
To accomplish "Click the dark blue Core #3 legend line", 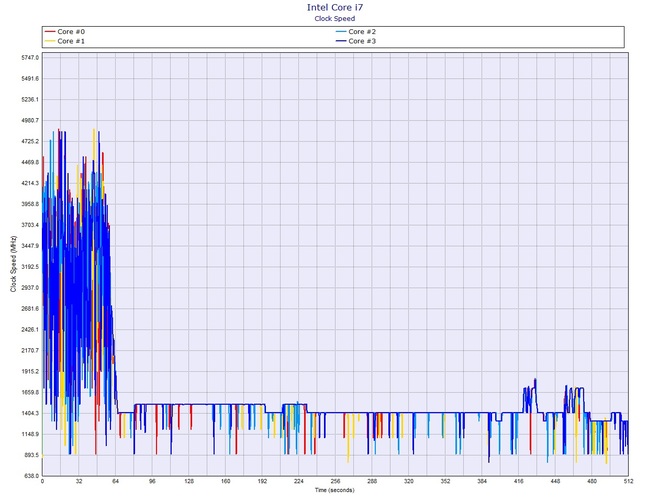I will click(341, 41).
